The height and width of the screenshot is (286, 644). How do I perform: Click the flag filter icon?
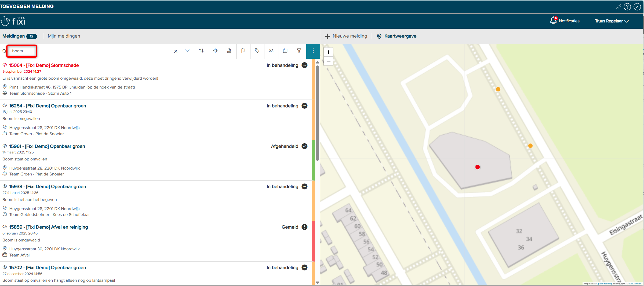coord(243,51)
